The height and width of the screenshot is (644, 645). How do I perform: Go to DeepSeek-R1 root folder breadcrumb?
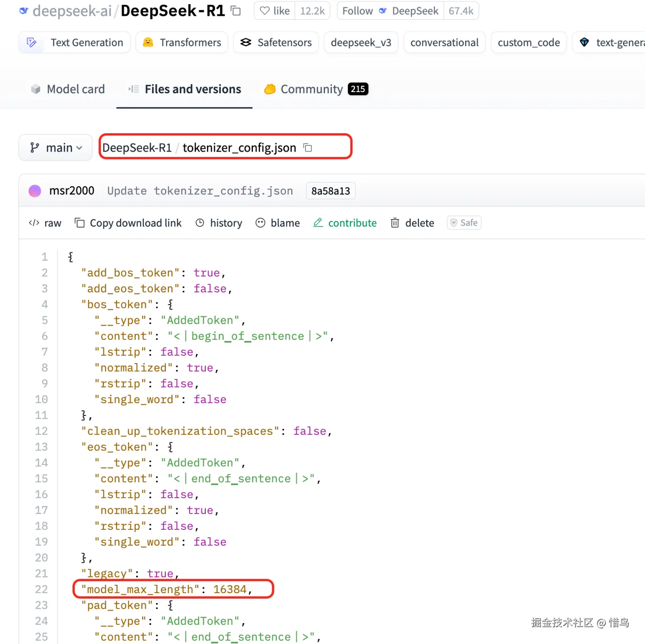137,147
